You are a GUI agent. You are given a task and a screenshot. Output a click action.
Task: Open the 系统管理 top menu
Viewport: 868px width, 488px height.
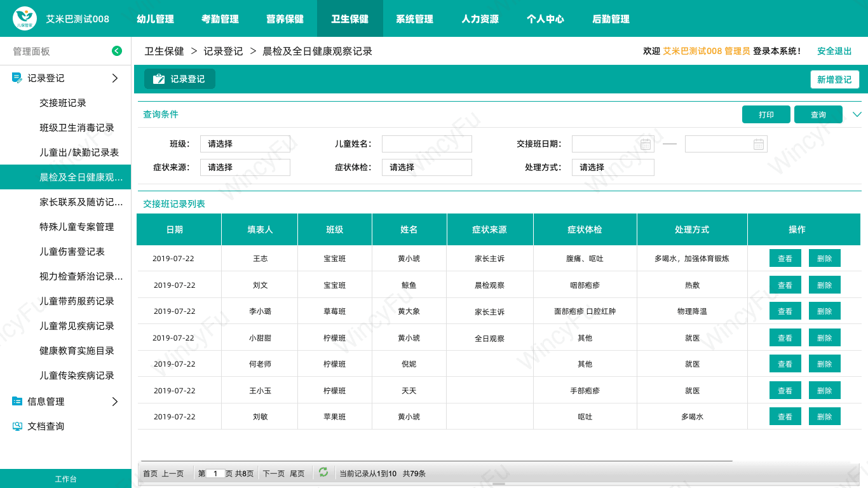tap(414, 18)
